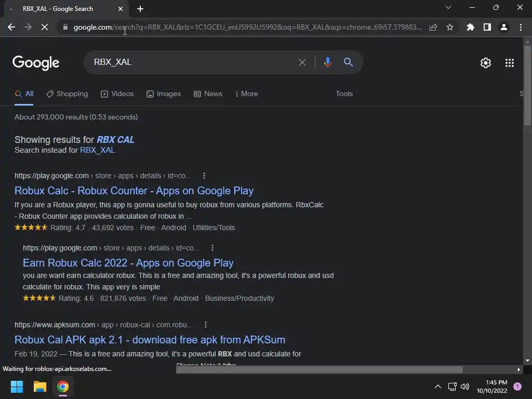
Task: Click the horizontal scrollbar thumb
Action: point(320,369)
